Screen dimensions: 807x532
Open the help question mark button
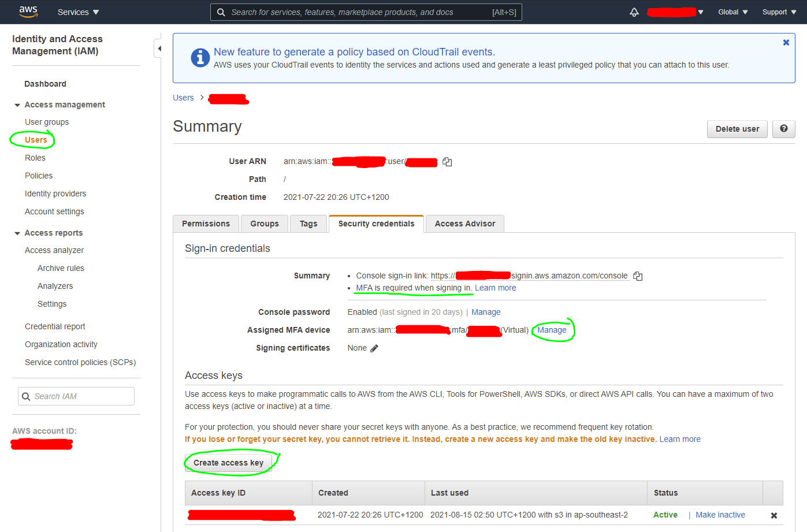coord(783,129)
